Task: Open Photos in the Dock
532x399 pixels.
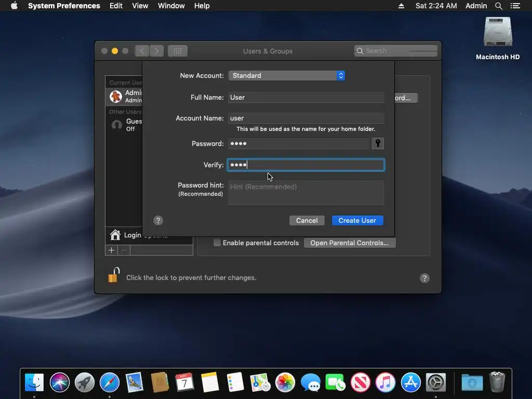Action: pyautogui.click(x=285, y=382)
